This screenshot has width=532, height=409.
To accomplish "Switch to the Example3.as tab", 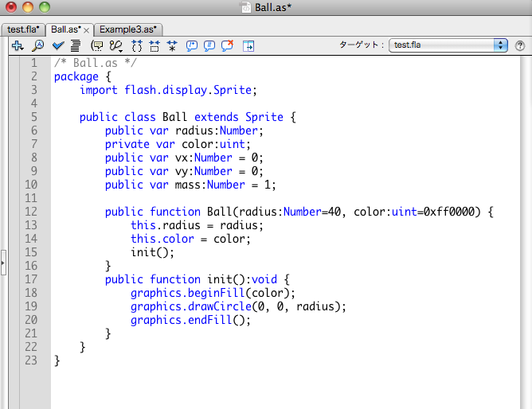I will tap(127, 29).
